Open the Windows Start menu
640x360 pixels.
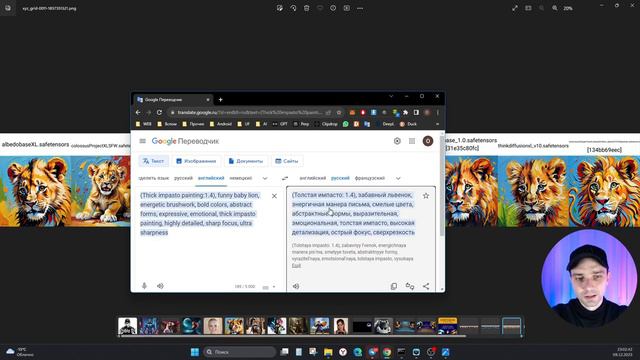point(195,352)
